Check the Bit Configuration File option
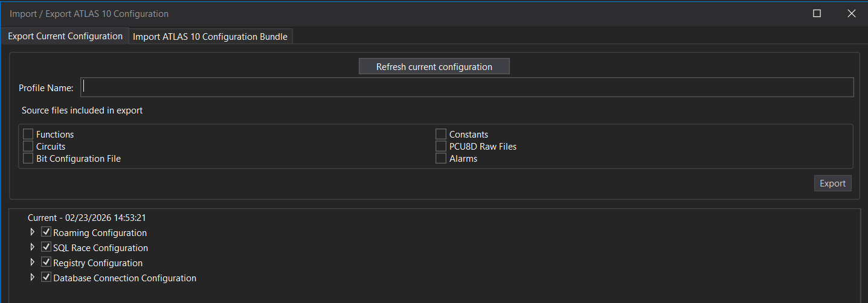Image resolution: width=868 pixels, height=303 pixels. pyautogui.click(x=28, y=158)
